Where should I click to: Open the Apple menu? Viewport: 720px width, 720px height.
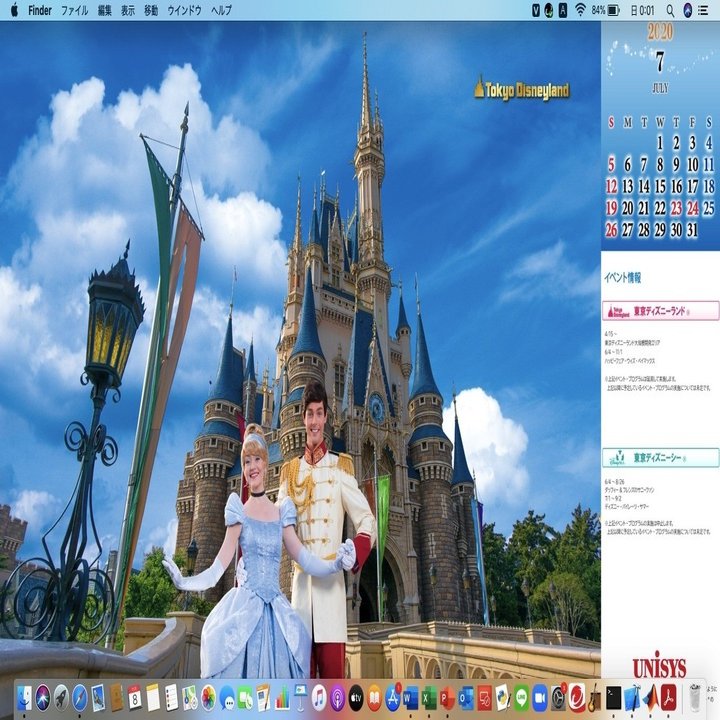coord(14,10)
